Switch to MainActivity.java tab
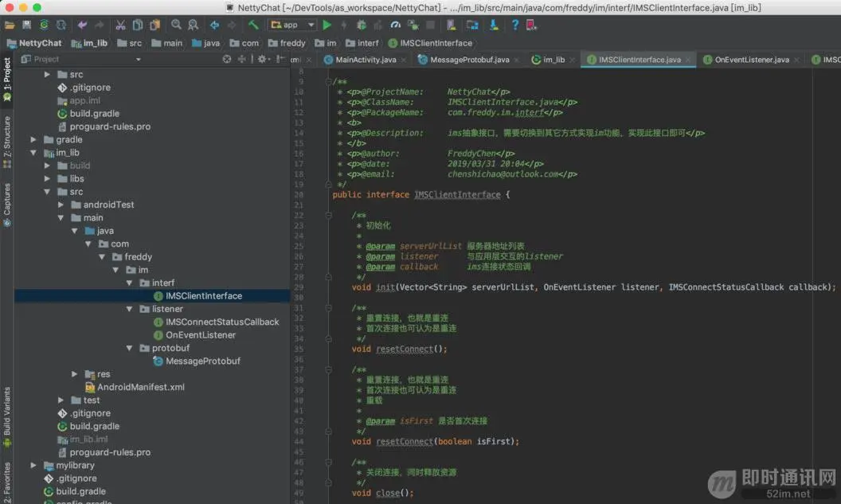 point(366,60)
